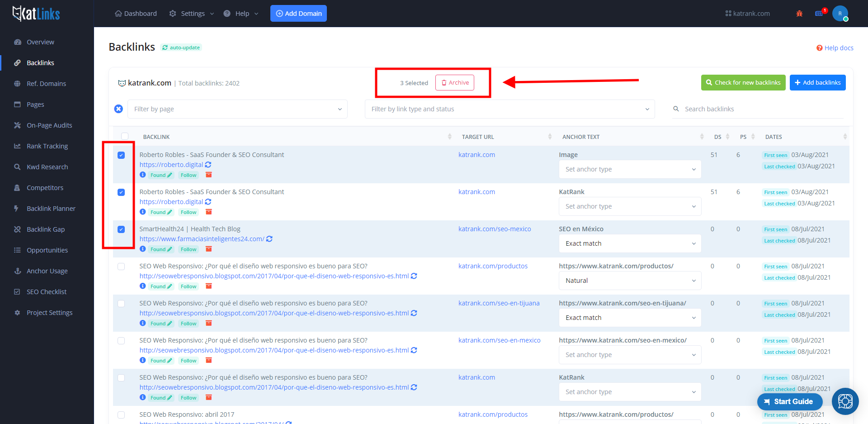Click the Help docs question icon
This screenshot has height=424, width=868.
point(819,48)
